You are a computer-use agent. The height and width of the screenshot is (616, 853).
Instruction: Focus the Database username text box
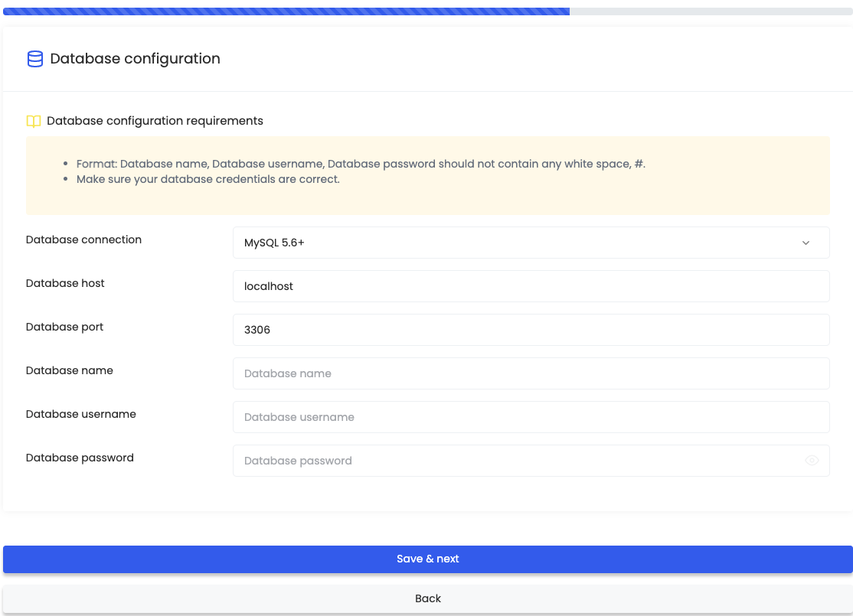tap(531, 417)
